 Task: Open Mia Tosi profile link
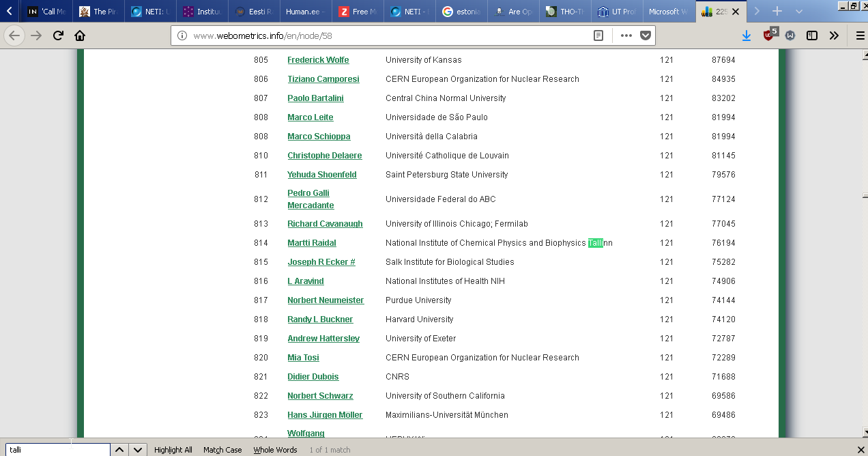coord(303,358)
